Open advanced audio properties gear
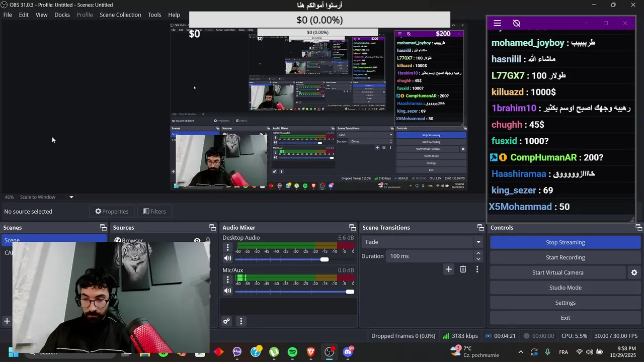This screenshot has height=362, width=644. pos(226,321)
